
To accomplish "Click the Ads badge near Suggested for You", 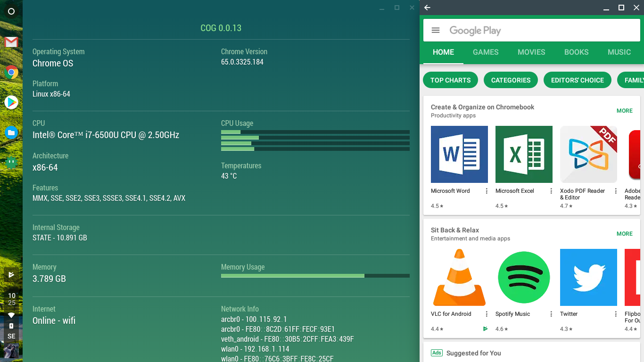I will [x=437, y=353].
